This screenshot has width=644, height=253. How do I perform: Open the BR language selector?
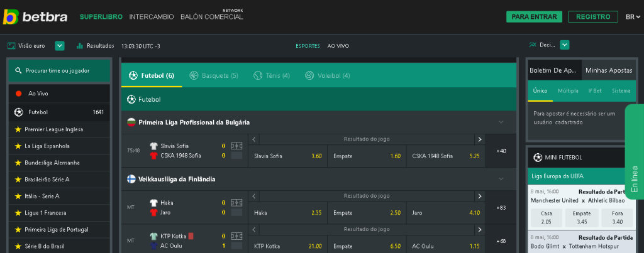click(631, 17)
